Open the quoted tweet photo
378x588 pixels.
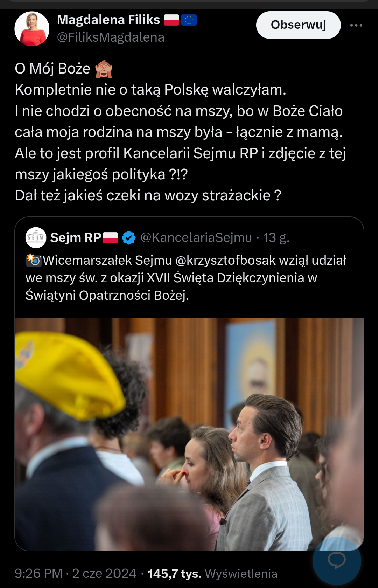pos(189,434)
